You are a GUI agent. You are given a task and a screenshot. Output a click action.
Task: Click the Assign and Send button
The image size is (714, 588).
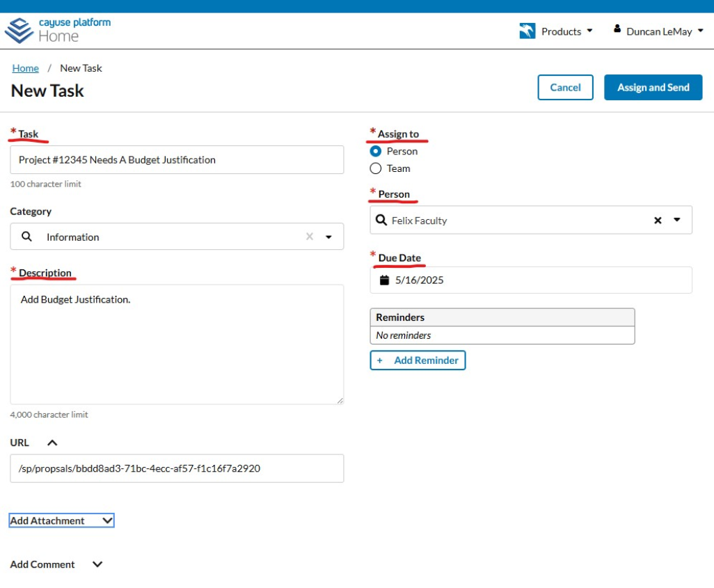tap(653, 88)
